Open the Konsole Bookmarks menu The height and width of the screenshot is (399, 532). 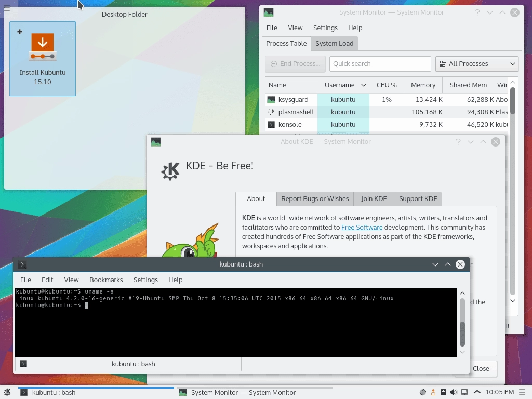click(106, 280)
